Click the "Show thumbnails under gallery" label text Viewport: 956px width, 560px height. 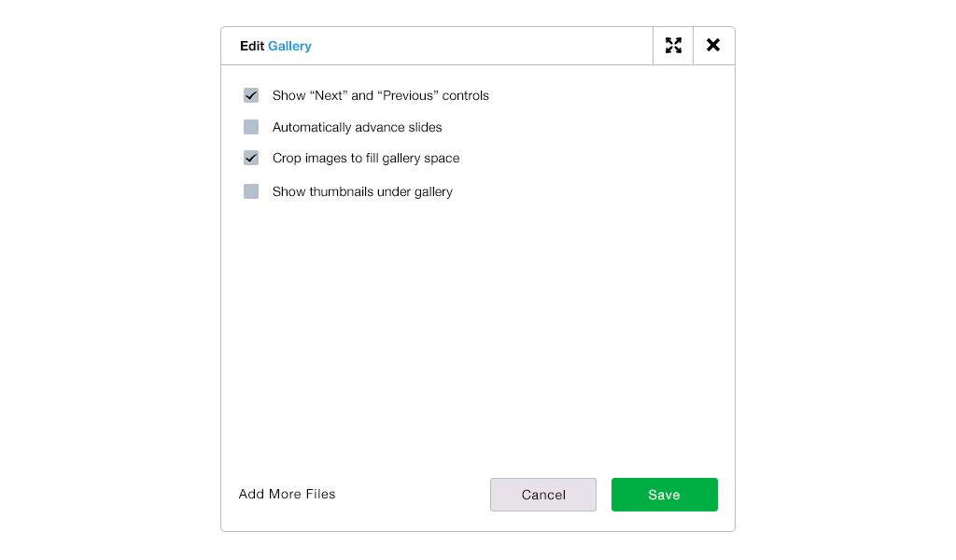[363, 192]
